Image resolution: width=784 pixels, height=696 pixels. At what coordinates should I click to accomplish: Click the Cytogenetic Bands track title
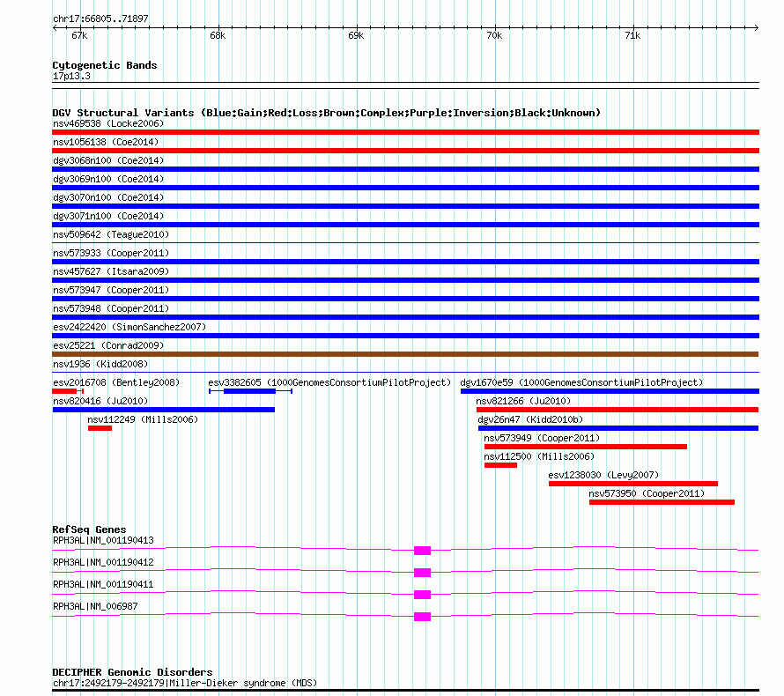(x=105, y=65)
